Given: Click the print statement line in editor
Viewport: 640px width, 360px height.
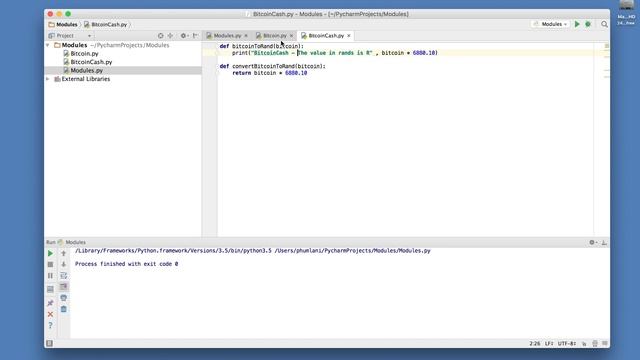Looking at the screenshot, I should 335,53.
